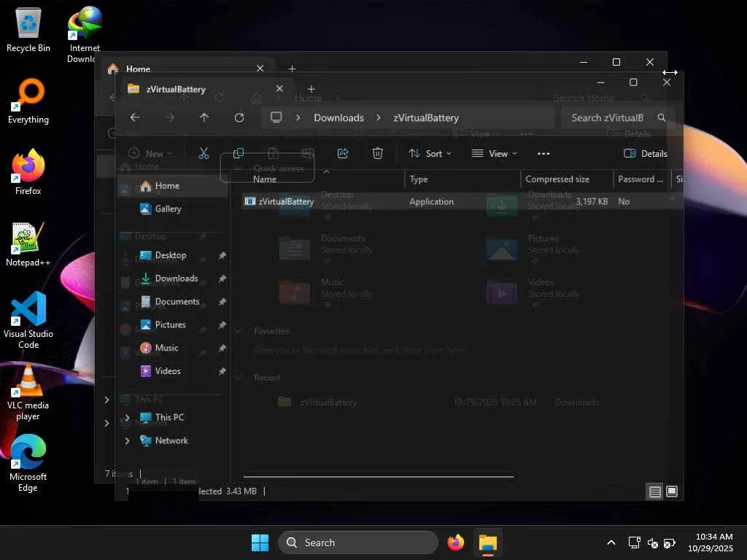The height and width of the screenshot is (560, 747).
Task: Select Gallery in the navigation pane
Action: click(x=171, y=209)
